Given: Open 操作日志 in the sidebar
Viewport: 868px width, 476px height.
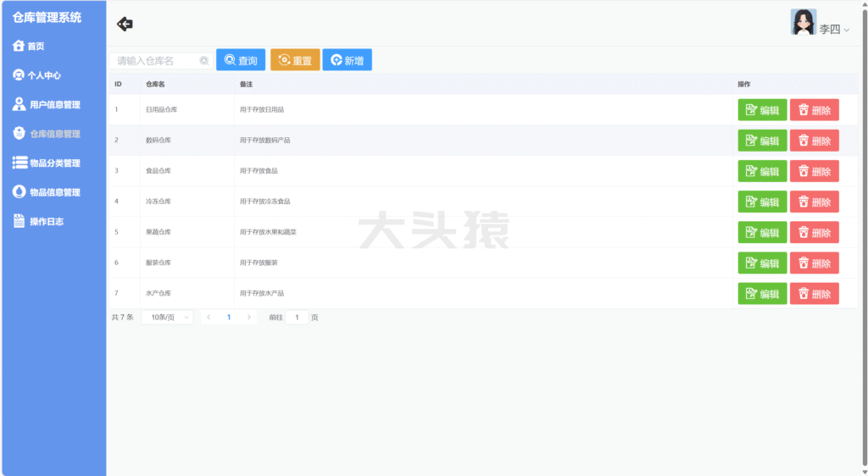Looking at the screenshot, I should point(38,222).
